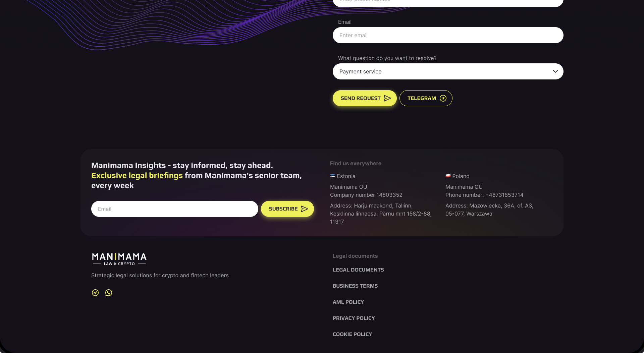
Task: Go to the Business Terms page
Action: pyautogui.click(x=355, y=286)
